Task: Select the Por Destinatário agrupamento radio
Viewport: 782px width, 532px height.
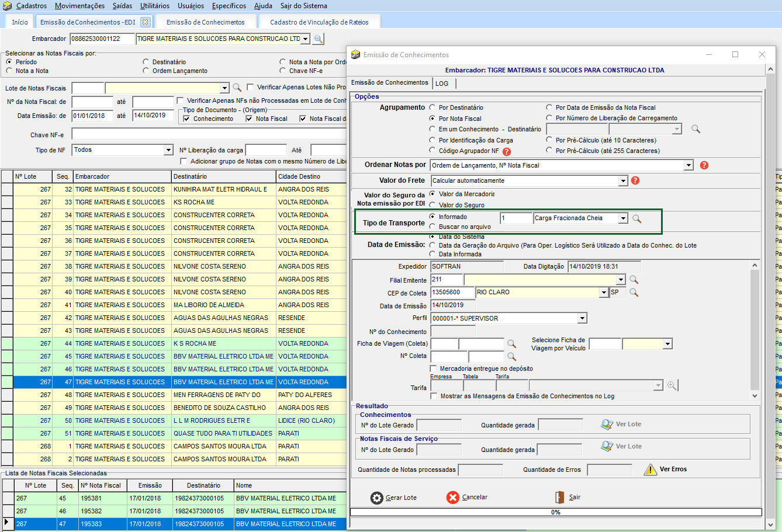Action: (x=432, y=107)
